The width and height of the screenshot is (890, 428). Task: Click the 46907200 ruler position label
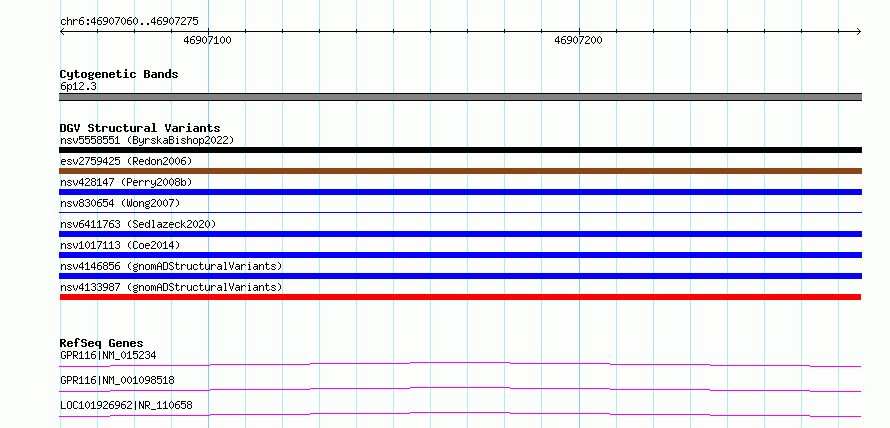[x=578, y=40]
